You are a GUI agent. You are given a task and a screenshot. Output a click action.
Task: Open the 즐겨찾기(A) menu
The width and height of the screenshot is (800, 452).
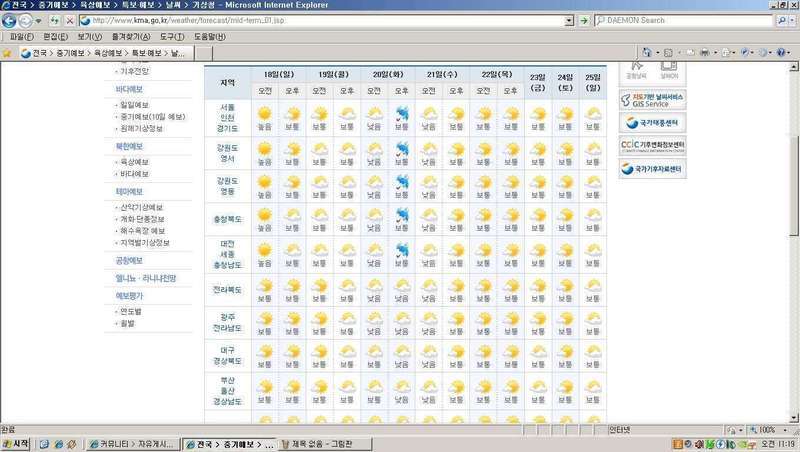pos(131,37)
